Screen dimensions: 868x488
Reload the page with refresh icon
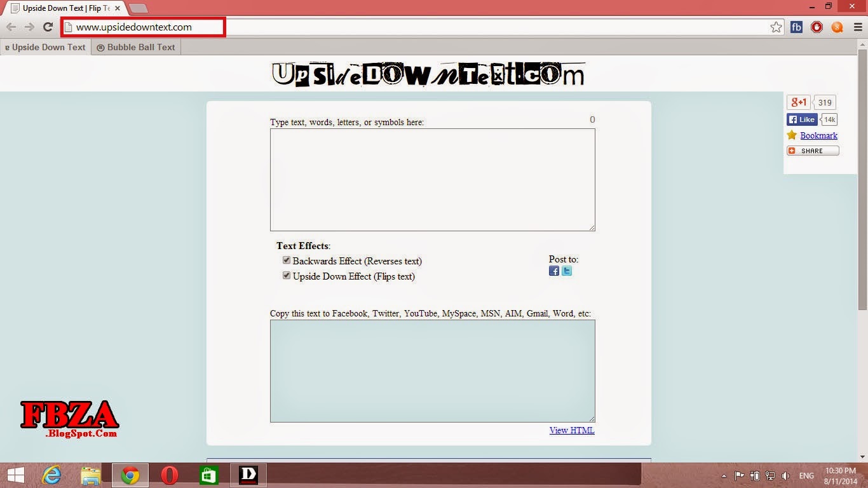(x=48, y=27)
